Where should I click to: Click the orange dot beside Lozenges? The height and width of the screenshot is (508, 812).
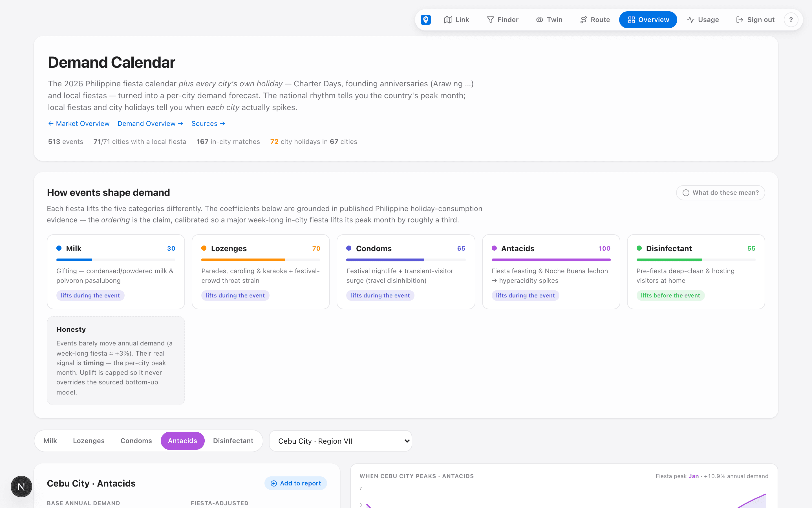[204, 248]
